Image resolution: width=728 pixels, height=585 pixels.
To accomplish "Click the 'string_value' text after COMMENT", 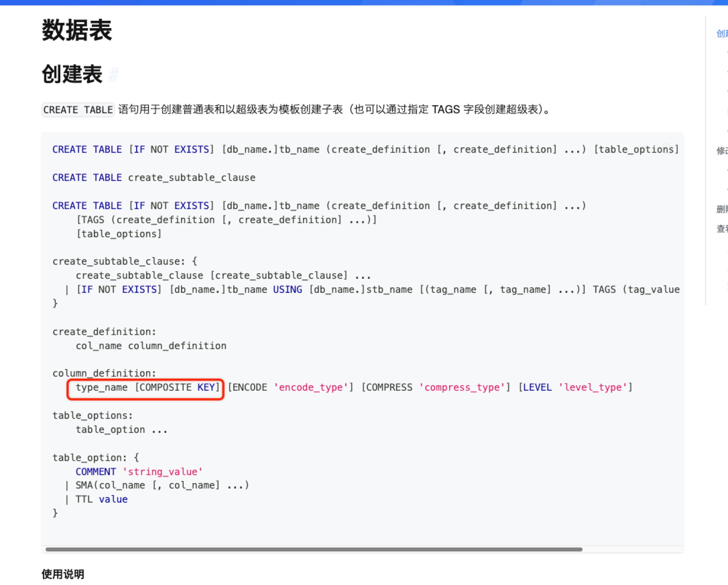I will click(162, 471).
